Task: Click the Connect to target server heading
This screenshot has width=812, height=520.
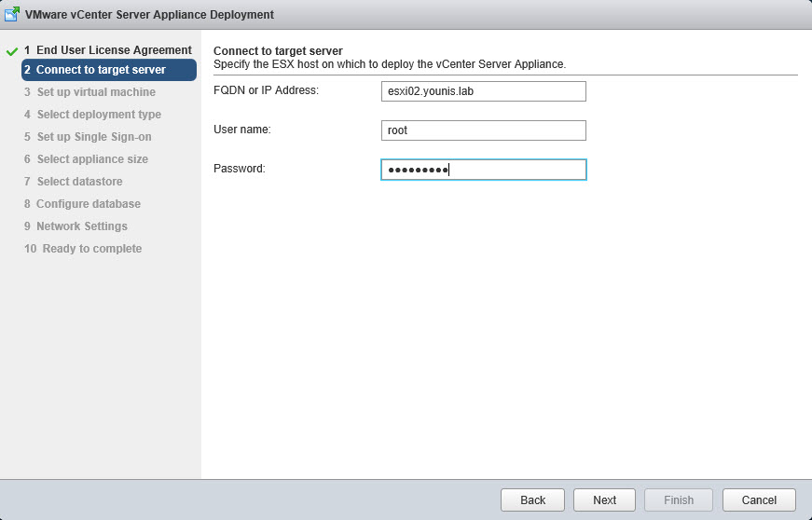Action: click(x=278, y=50)
